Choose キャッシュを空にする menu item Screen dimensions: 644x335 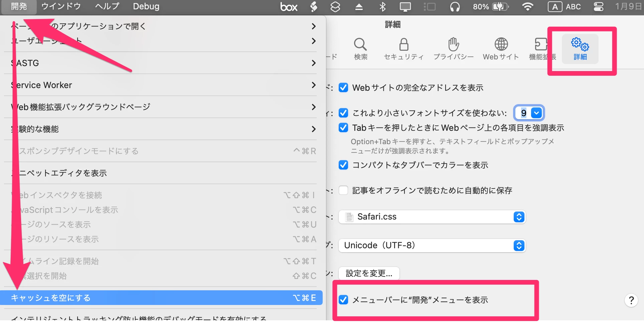161,298
